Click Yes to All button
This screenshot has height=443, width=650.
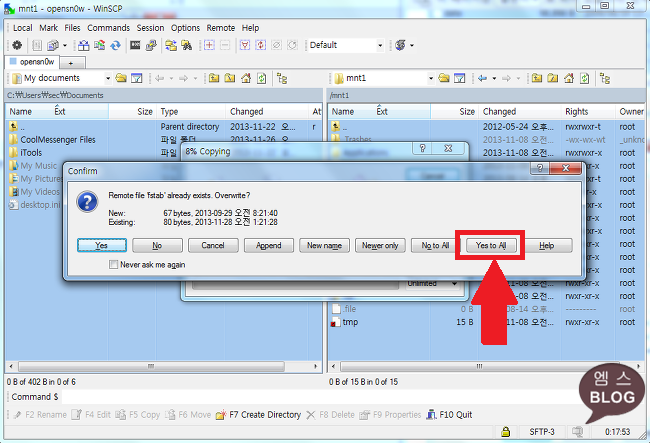coord(491,245)
